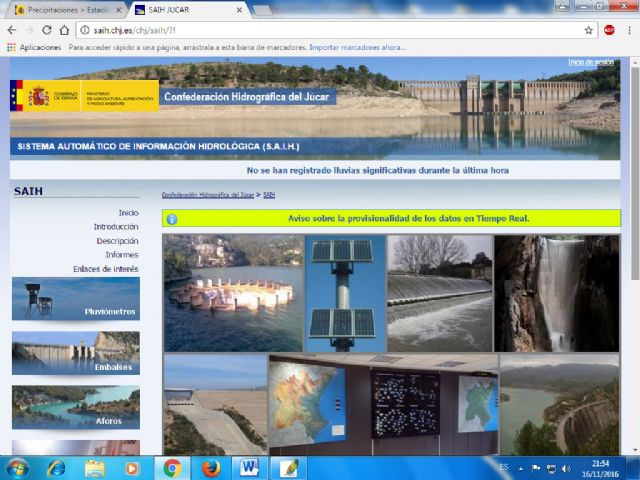Image resolution: width=640 pixels, height=480 pixels.
Task: Launch Word from the taskbar
Action: point(248,467)
